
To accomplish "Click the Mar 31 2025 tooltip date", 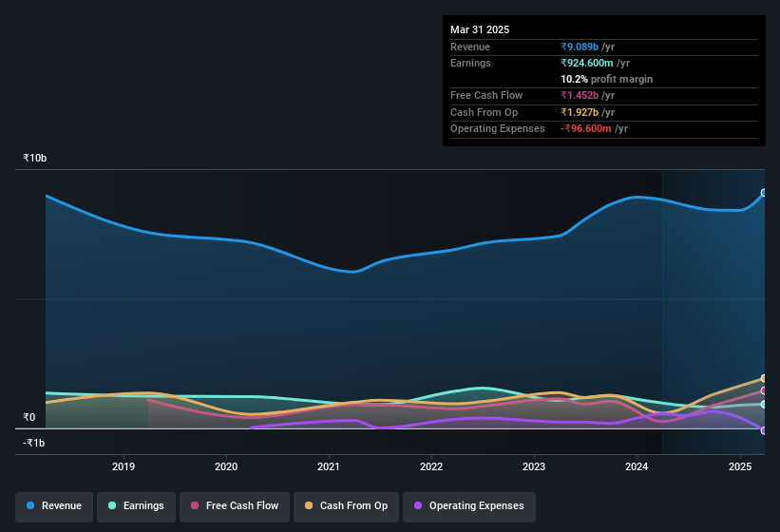I will (x=480, y=29).
